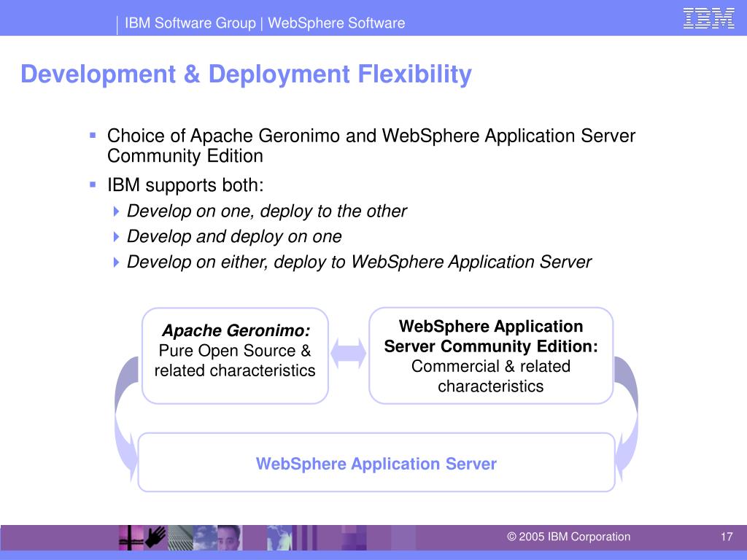Click the face image in footer strip
This screenshot has width=747, height=560.
pos(230,537)
